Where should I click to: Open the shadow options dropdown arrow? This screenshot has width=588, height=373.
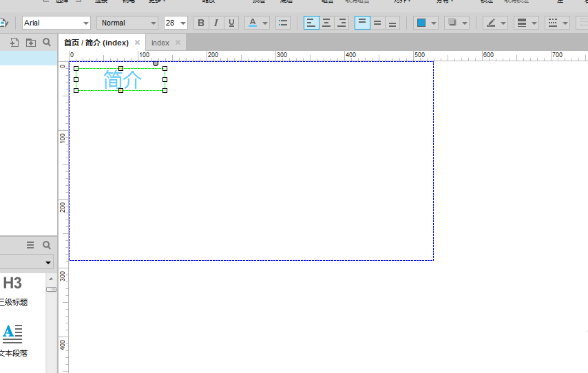465,23
